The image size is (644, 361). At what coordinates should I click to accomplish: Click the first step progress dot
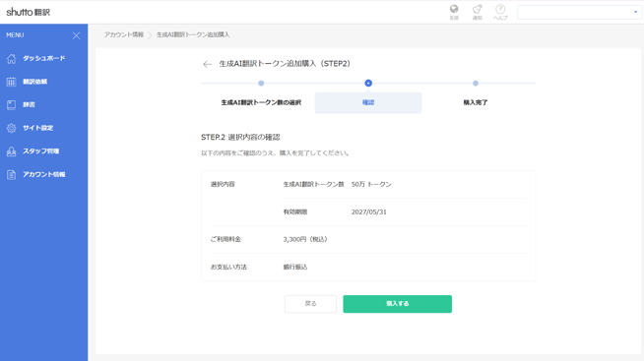[261, 84]
